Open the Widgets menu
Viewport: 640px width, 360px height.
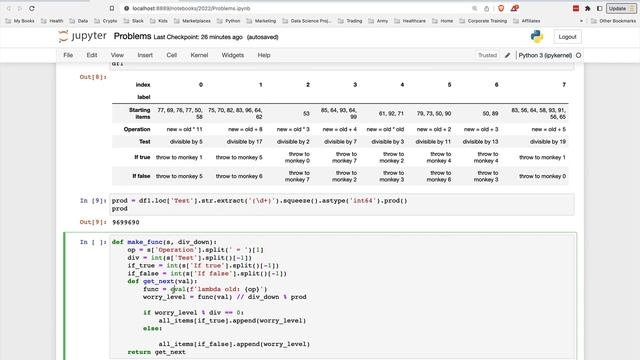(233, 55)
